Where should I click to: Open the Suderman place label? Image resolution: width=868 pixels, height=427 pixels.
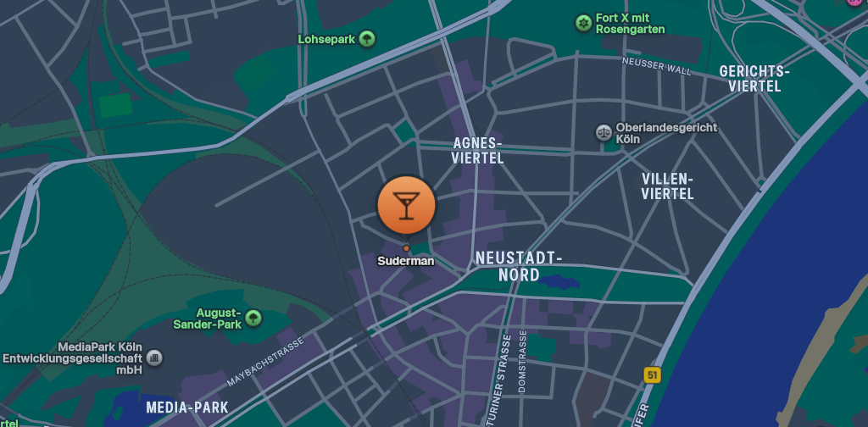[406, 261]
